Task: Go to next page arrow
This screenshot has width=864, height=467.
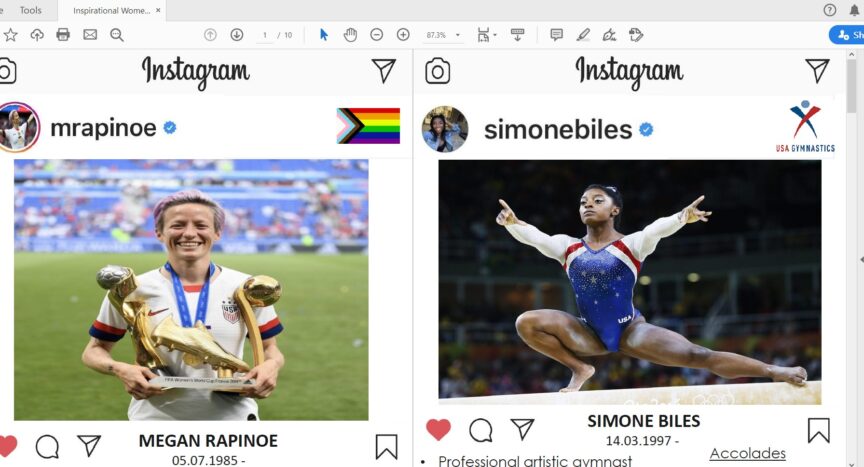Action: click(x=236, y=35)
